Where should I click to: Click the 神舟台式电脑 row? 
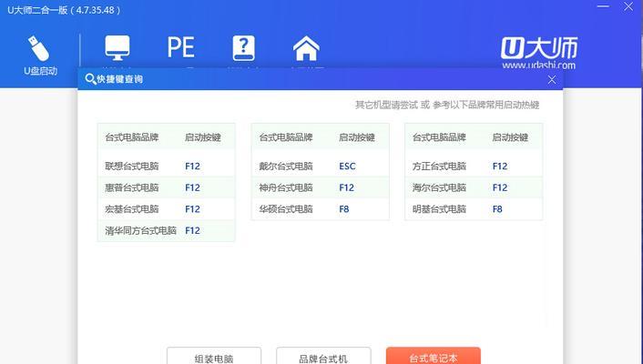click(320, 187)
